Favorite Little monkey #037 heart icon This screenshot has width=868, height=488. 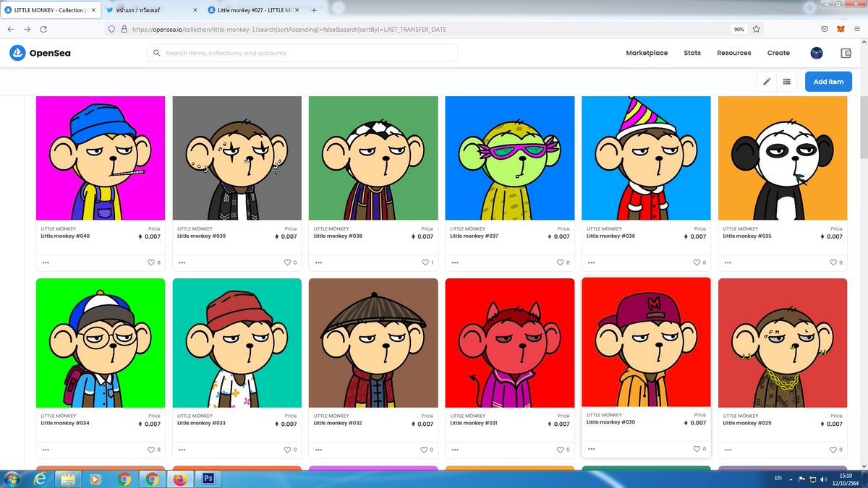(561, 262)
